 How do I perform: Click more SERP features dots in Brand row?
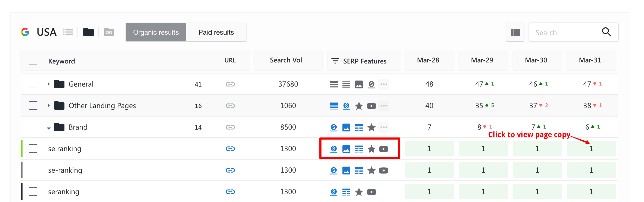pyautogui.click(x=384, y=127)
